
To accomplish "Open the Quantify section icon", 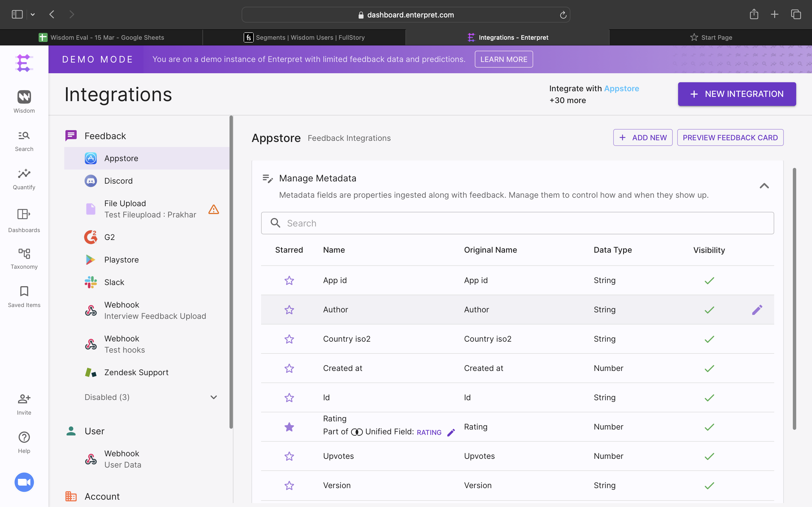I will pyautogui.click(x=24, y=174).
